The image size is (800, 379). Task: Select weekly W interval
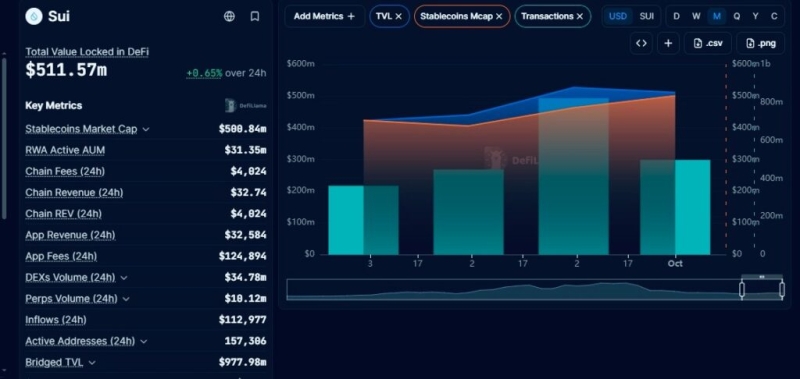point(696,16)
